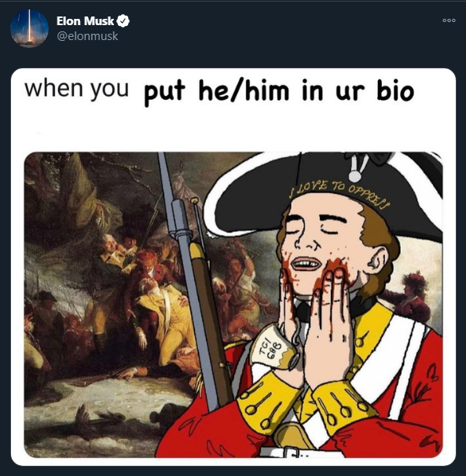The image size is (466, 476).
Task: Click the yellow cuff with gold buttons
Action: (345, 402)
